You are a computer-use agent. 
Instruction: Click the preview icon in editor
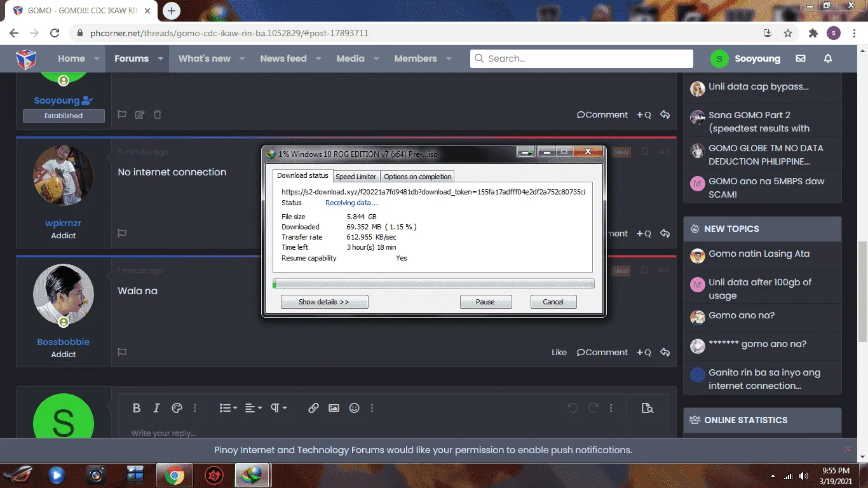click(648, 408)
